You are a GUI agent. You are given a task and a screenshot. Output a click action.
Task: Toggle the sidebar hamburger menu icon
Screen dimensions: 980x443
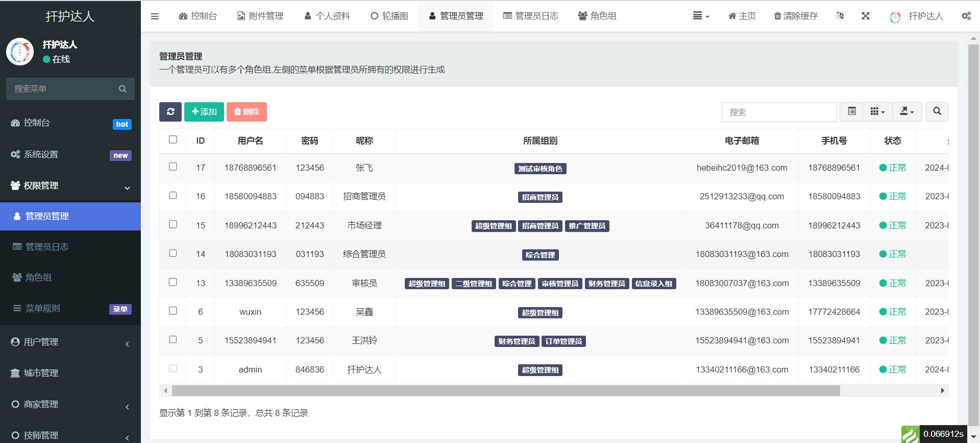click(155, 16)
